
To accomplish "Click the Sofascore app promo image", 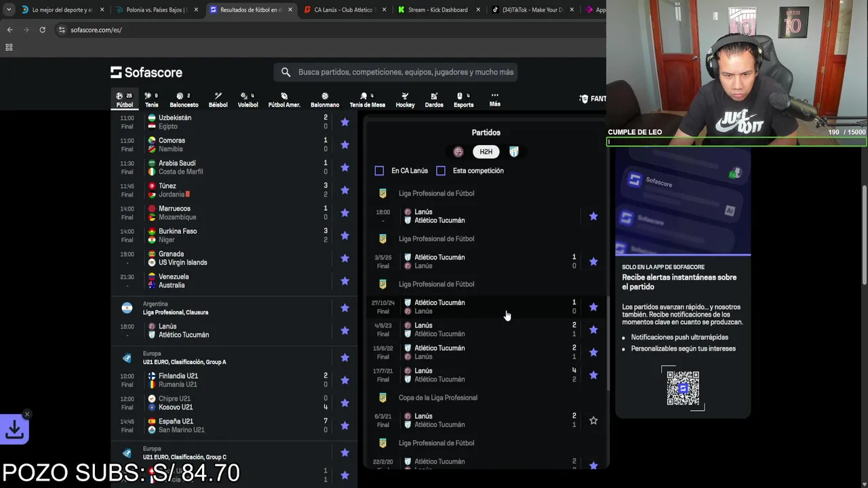I will click(683, 202).
